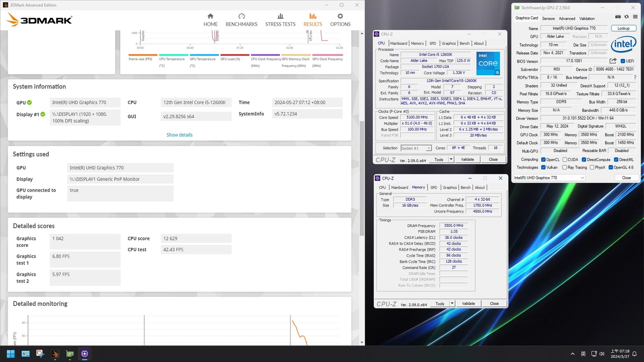
Task: Toggle the DirectML checkbox
Action: [x=616, y=160]
